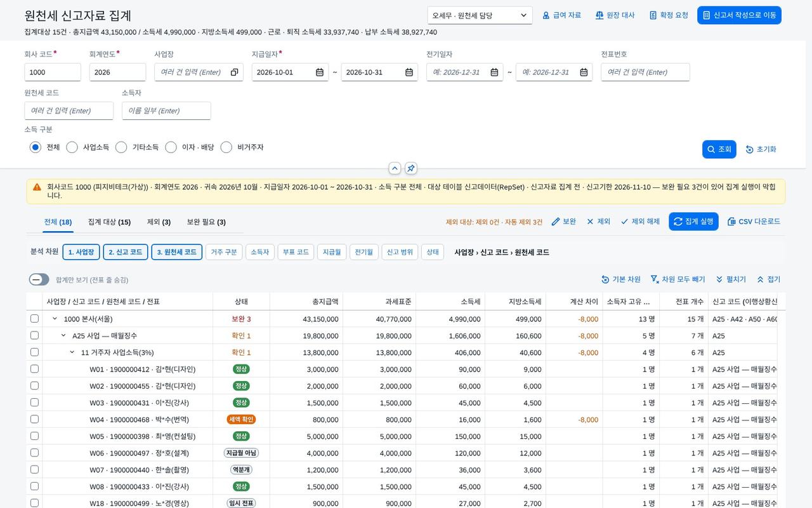Click 접기 to collapse all rows
This screenshot has width=812, height=508.
point(768,279)
